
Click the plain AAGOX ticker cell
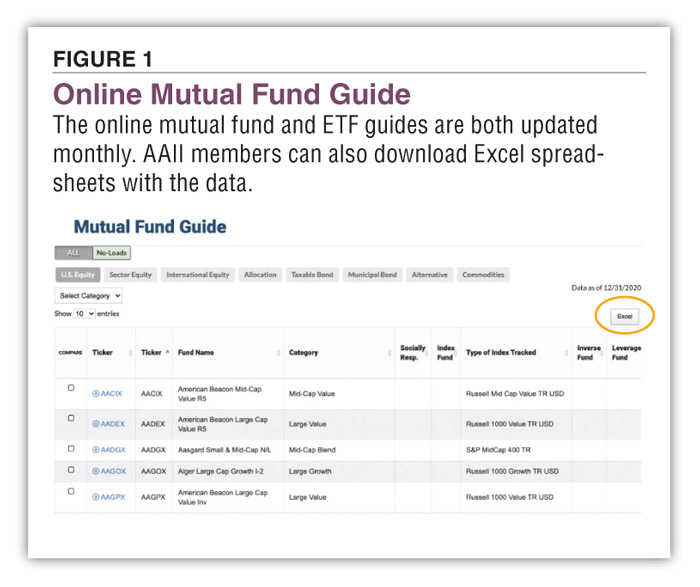click(x=153, y=471)
